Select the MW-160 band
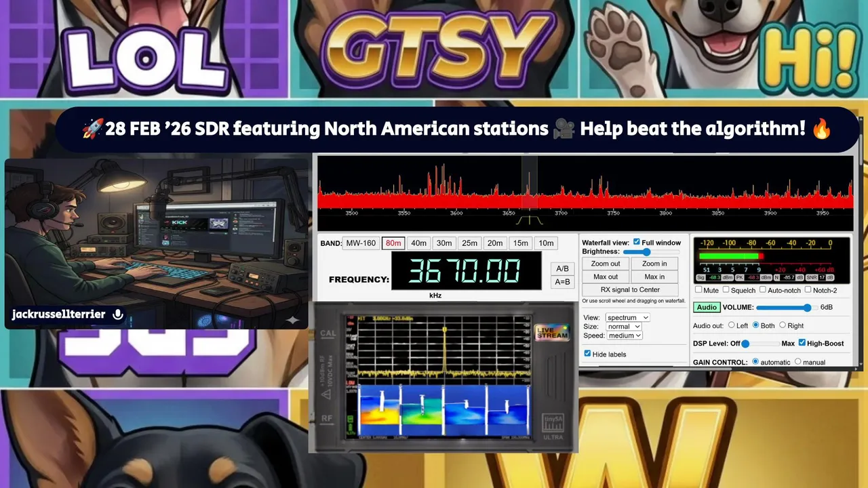Viewport: 868px width, 488px height. 361,243
